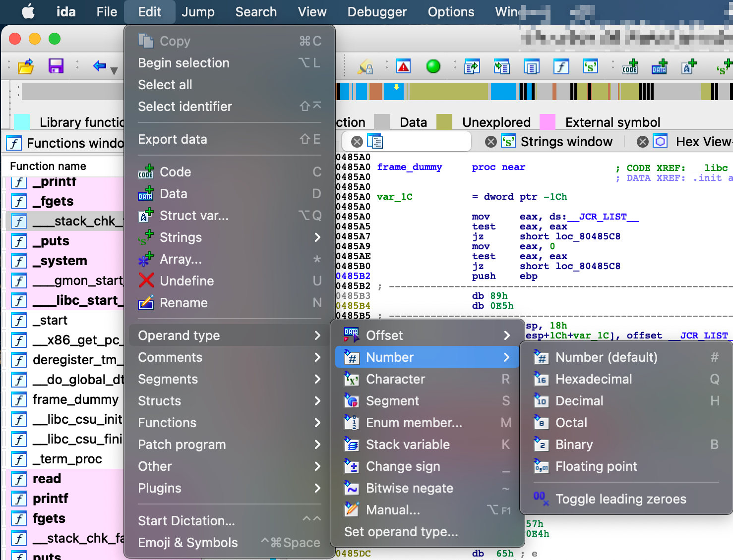Expand the Comments submenu

(x=230, y=357)
